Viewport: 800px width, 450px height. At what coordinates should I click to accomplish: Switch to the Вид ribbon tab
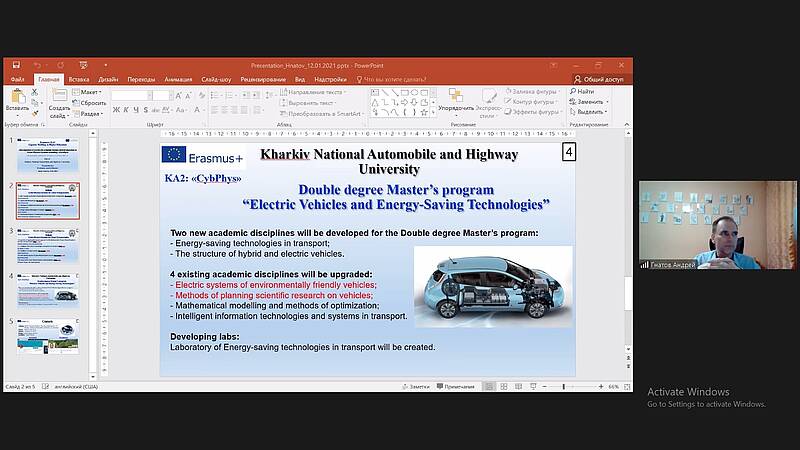coord(300,80)
